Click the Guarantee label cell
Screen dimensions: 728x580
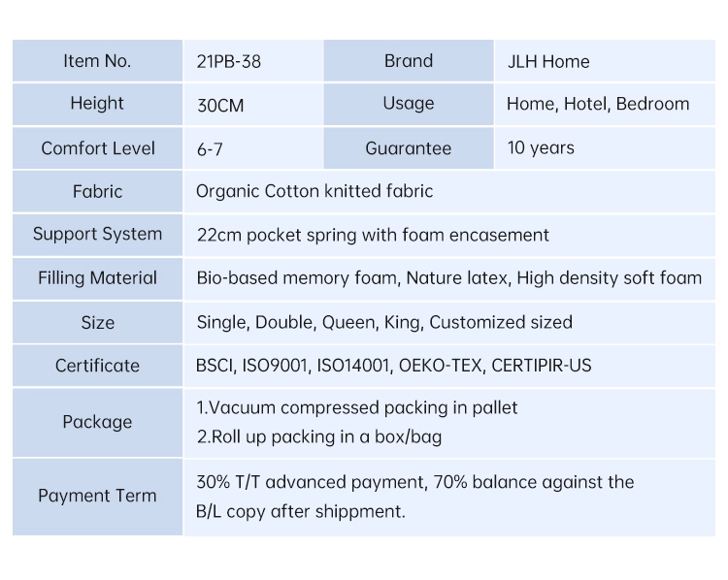409,148
